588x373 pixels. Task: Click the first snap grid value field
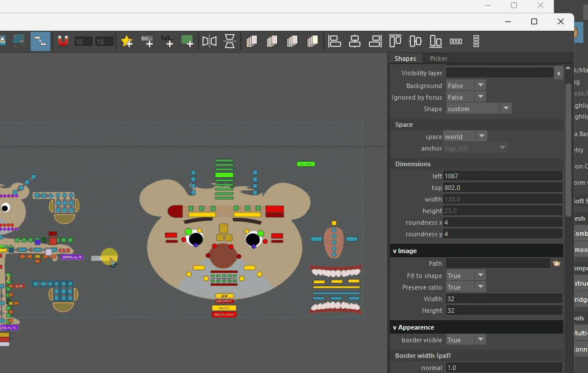pyautogui.click(x=83, y=41)
